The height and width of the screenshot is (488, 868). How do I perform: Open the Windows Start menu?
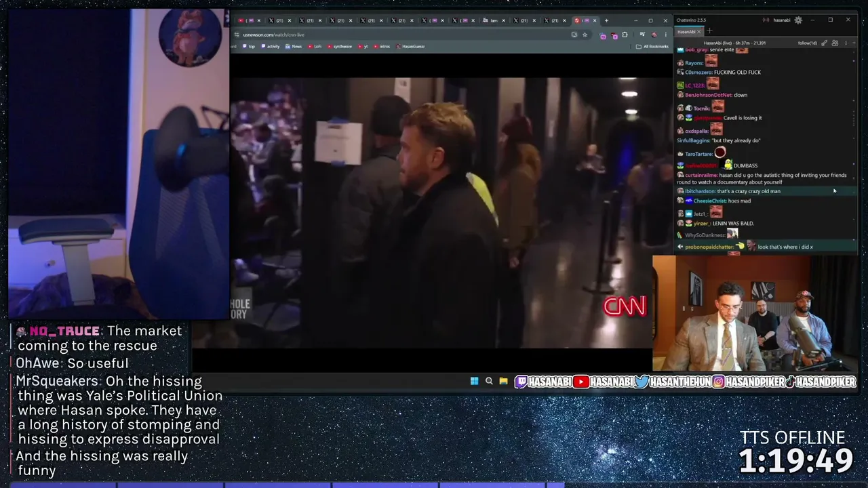(x=475, y=382)
